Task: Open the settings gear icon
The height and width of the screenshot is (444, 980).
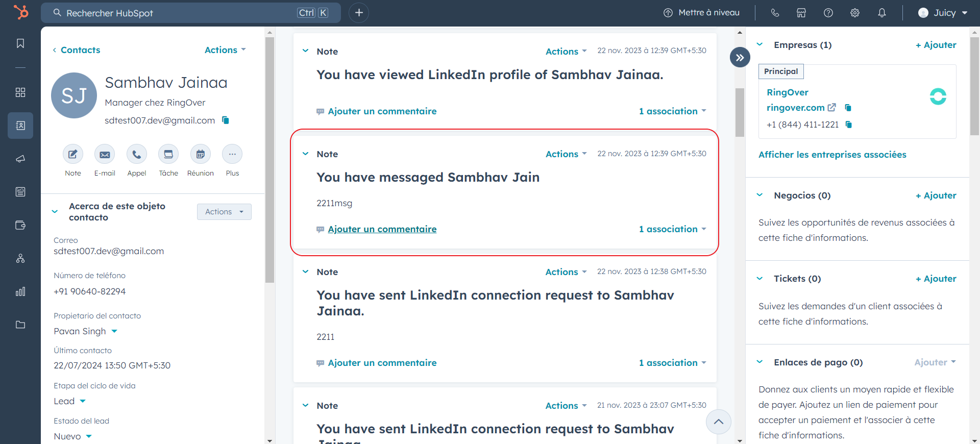Action: [x=855, y=13]
